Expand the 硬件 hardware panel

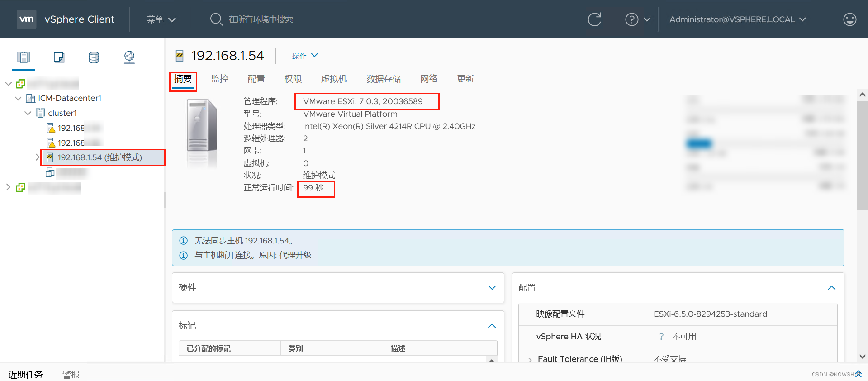point(492,288)
